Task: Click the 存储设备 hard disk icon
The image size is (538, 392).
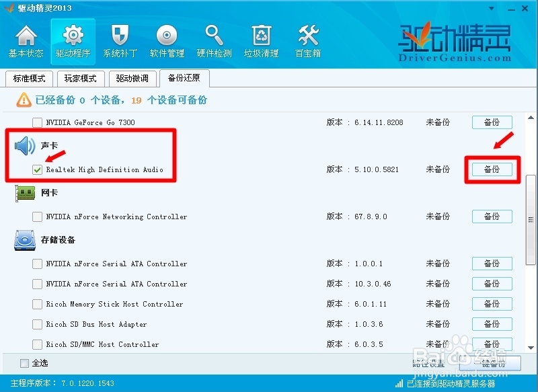Action: pyautogui.click(x=25, y=240)
